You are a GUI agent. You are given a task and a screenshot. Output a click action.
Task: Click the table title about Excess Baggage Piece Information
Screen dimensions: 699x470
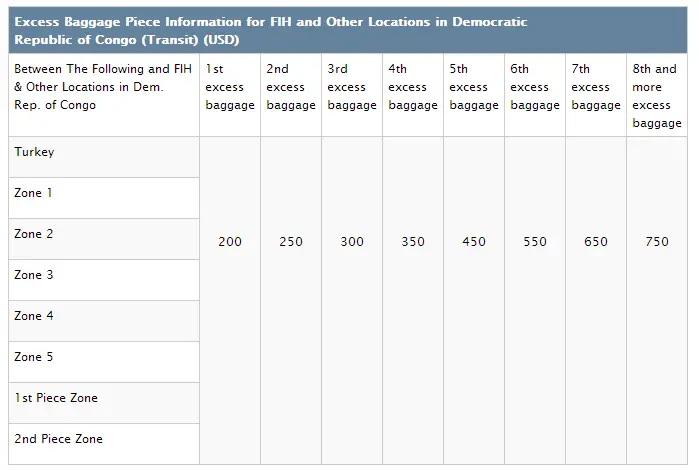(270, 30)
